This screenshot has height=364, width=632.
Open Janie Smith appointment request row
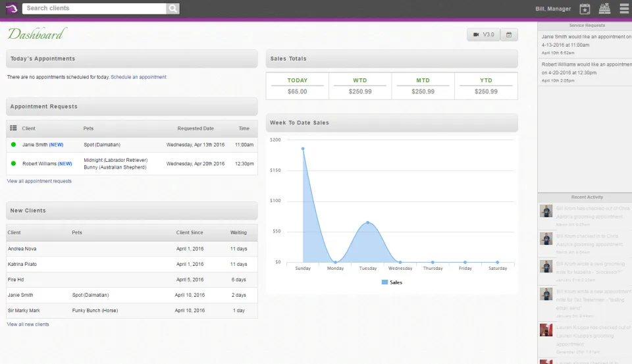[132, 145]
